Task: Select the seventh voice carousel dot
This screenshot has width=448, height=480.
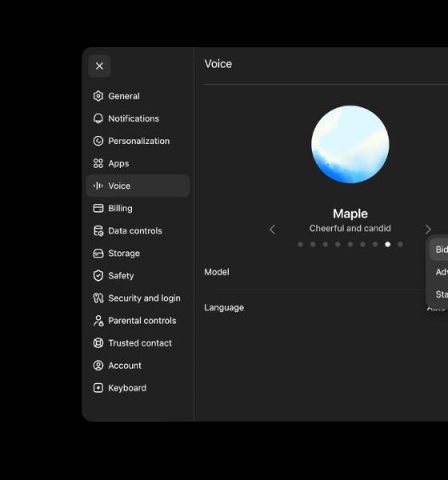Action: [x=375, y=244]
